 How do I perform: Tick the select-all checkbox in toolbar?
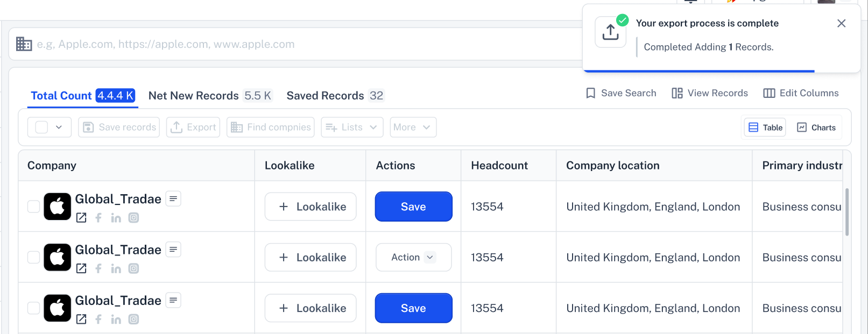coord(41,127)
